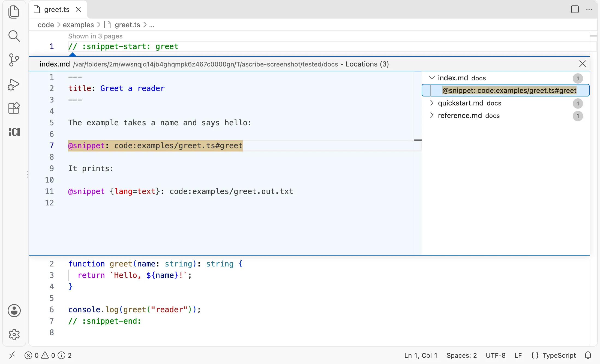Image resolution: width=600 pixels, height=364 pixels.
Task: Collapse the index.md docs group
Action: coord(432,78)
